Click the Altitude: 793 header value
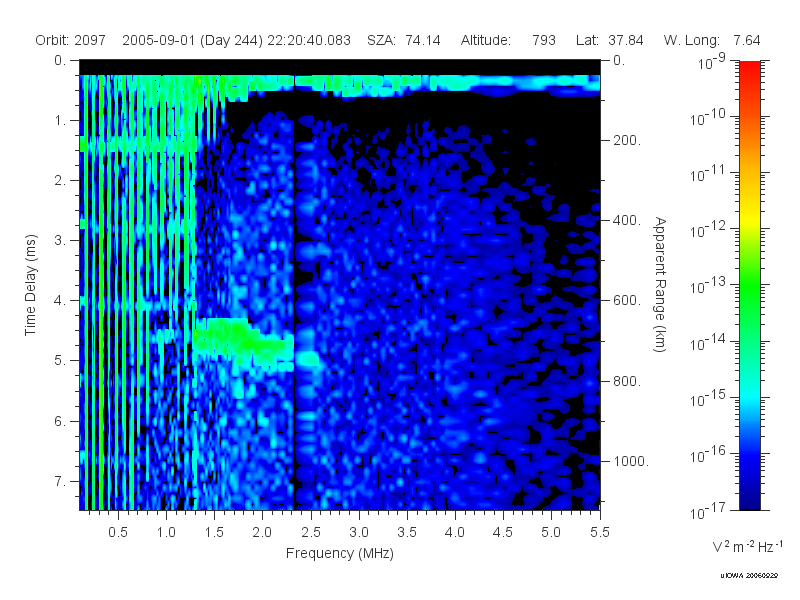The height and width of the screenshot is (600, 800). click(508, 40)
